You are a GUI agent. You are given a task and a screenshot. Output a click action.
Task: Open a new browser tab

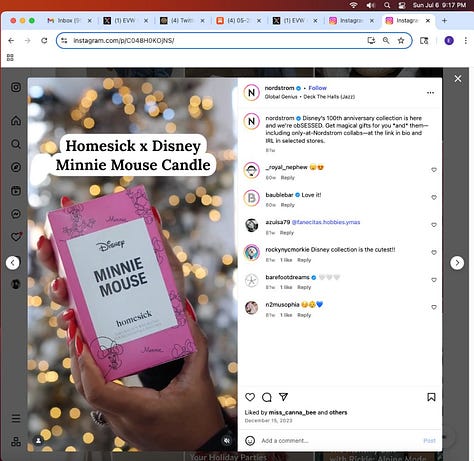pos(444,21)
